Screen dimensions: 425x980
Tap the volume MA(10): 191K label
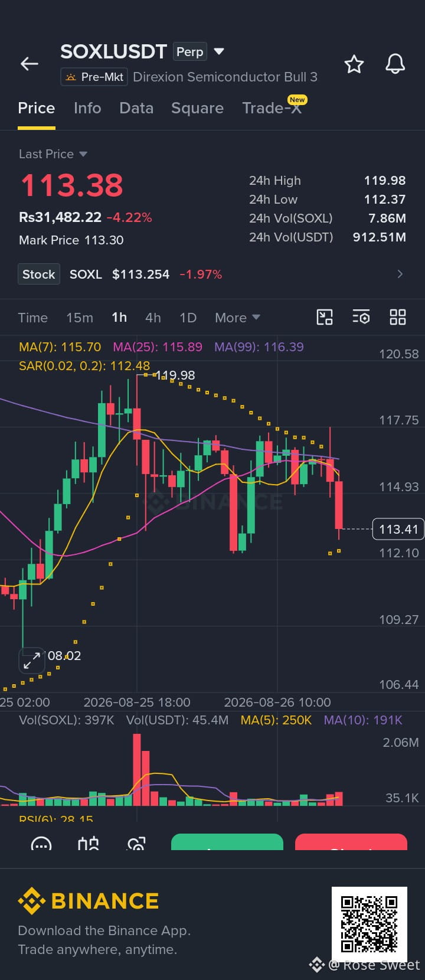click(363, 720)
